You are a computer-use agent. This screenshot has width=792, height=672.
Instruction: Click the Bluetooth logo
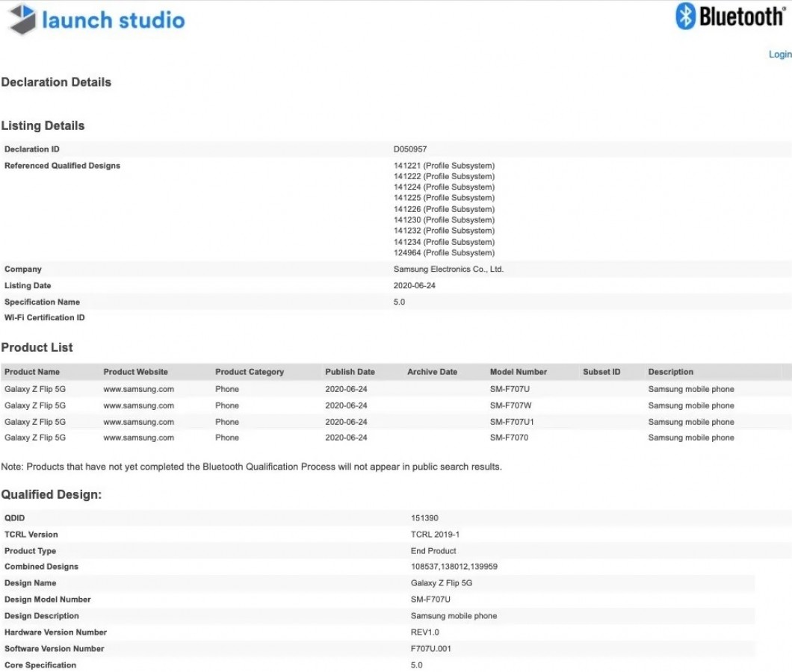click(x=730, y=16)
